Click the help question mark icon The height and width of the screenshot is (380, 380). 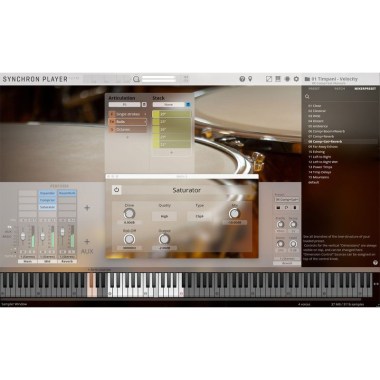[x=242, y=79]
